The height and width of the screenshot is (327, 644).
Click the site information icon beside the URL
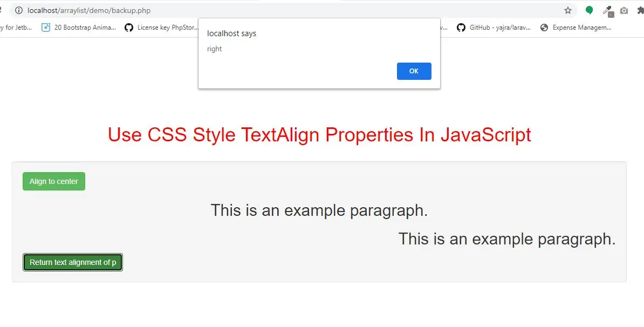[18, 11]
